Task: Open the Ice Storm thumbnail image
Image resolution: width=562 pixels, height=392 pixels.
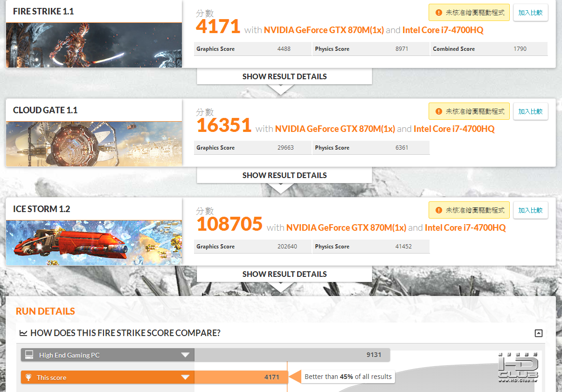Action: [x=94, y=243]
